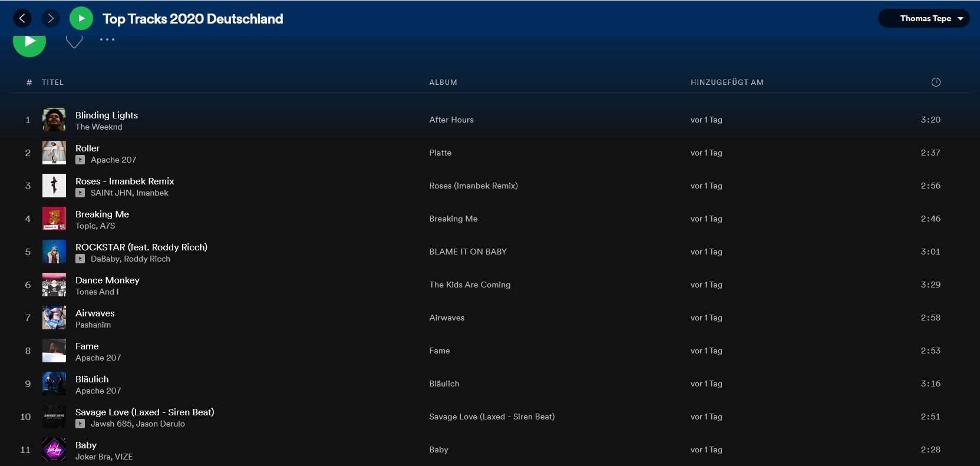This screenshot has height=466, width=980.
Task: Open artist A7S
Action: [x=108, y=226]
